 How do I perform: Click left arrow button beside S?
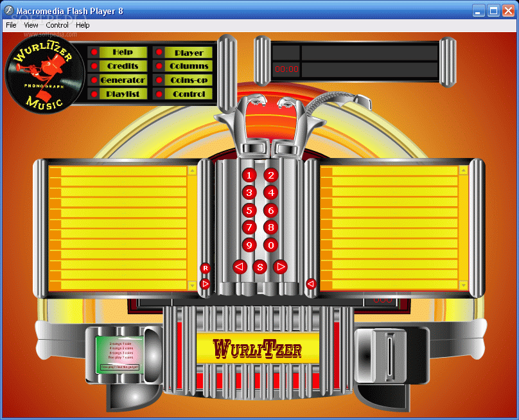[240, 267]
